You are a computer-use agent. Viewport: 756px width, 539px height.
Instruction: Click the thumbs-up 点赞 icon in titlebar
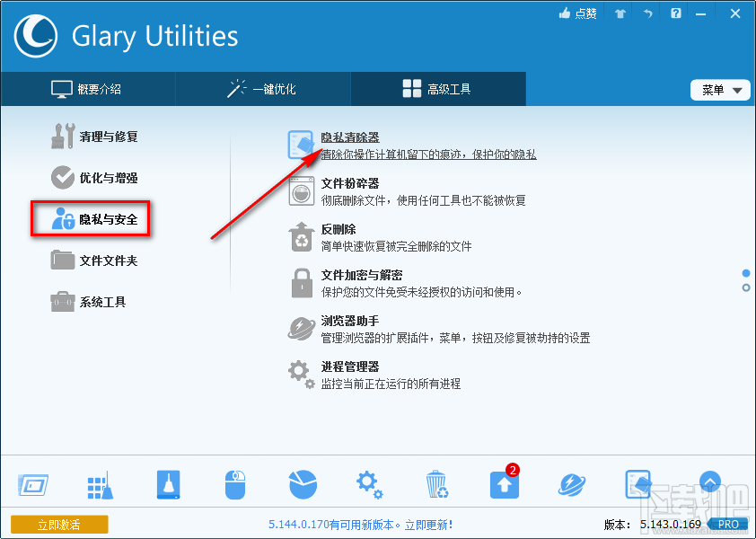pos(576,13)
